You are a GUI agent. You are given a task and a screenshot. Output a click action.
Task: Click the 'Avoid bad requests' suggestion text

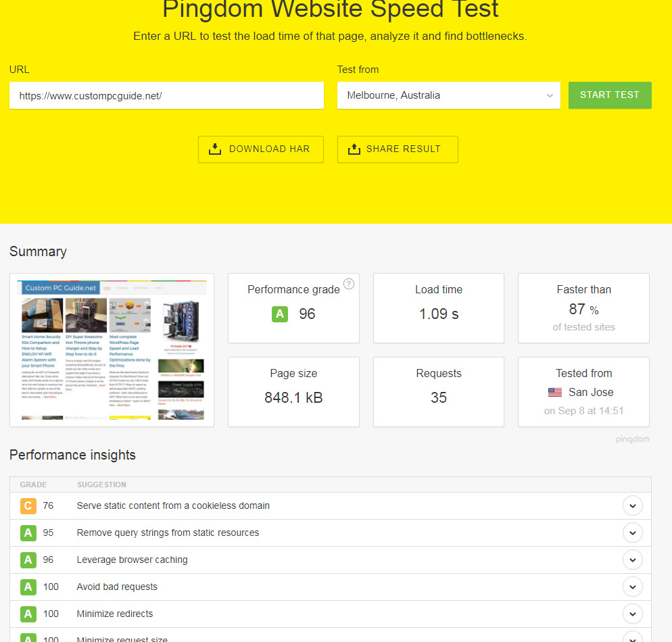[117, 587]
